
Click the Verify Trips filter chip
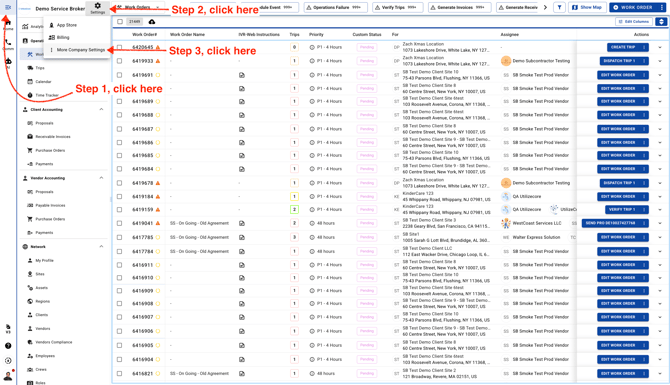tap(397, 7)
